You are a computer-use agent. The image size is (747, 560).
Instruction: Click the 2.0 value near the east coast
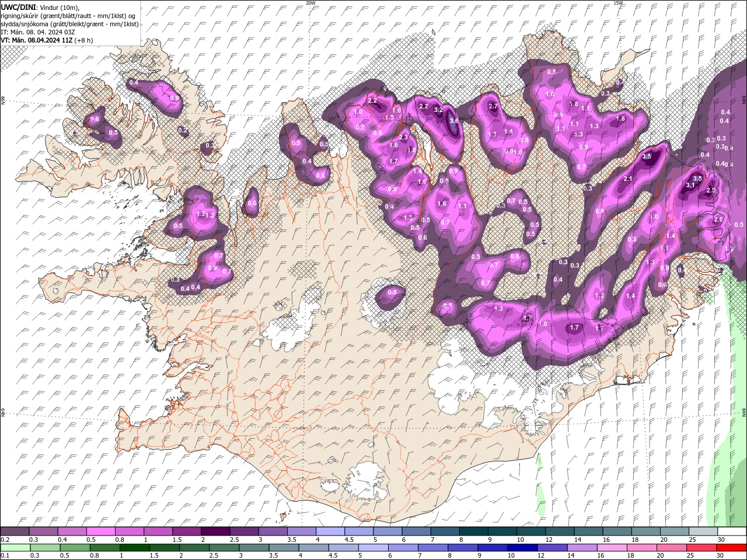pos(718,220)
